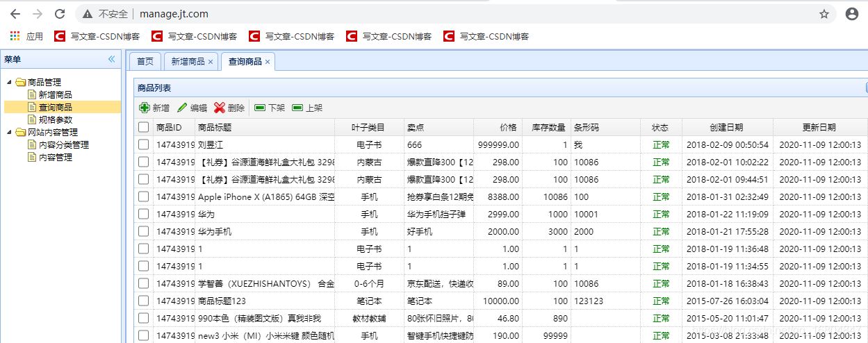
Task: Switch to the 首页 tab
Action: tap(145, 61)
